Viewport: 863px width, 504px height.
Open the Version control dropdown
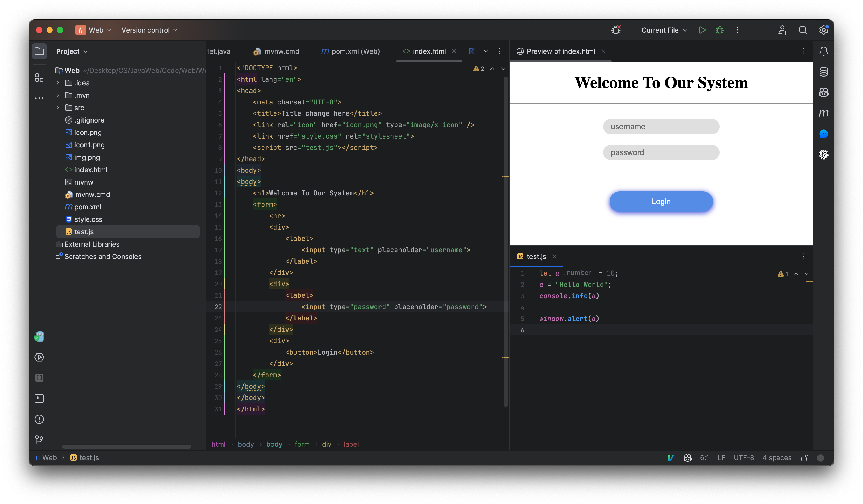pos(149,30)
